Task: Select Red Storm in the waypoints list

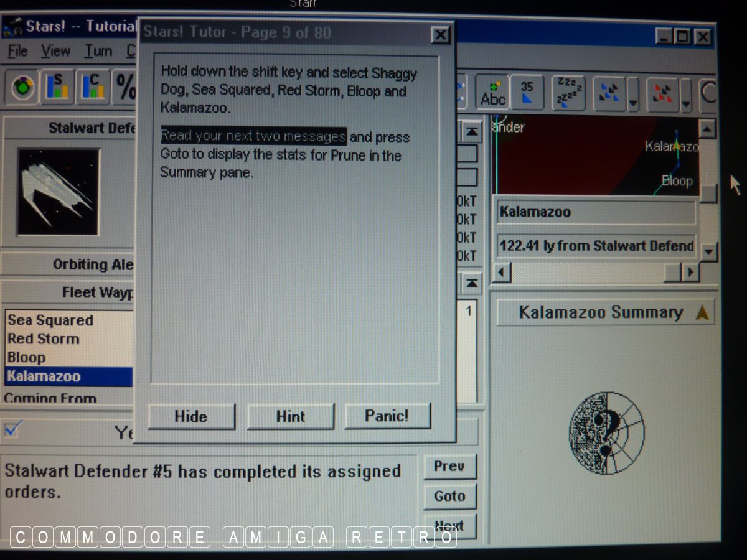Action: pyautogui.click(x=43, y=339)
